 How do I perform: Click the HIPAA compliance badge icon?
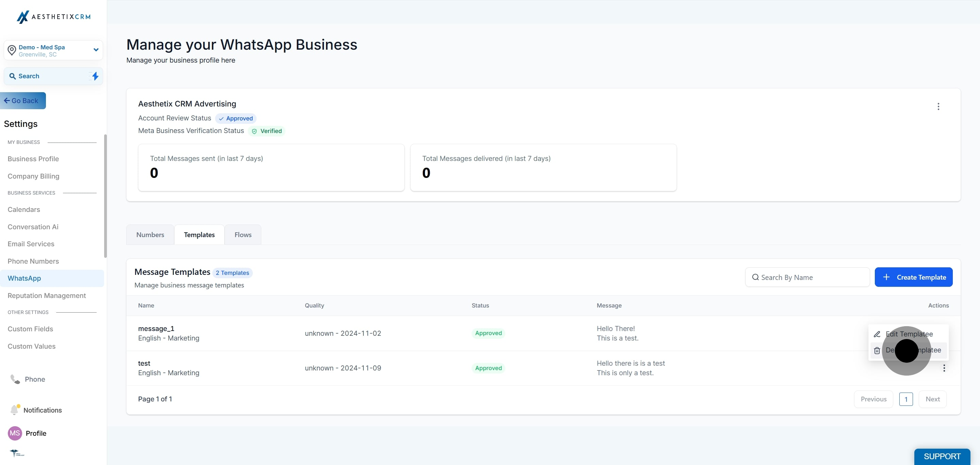17,453
